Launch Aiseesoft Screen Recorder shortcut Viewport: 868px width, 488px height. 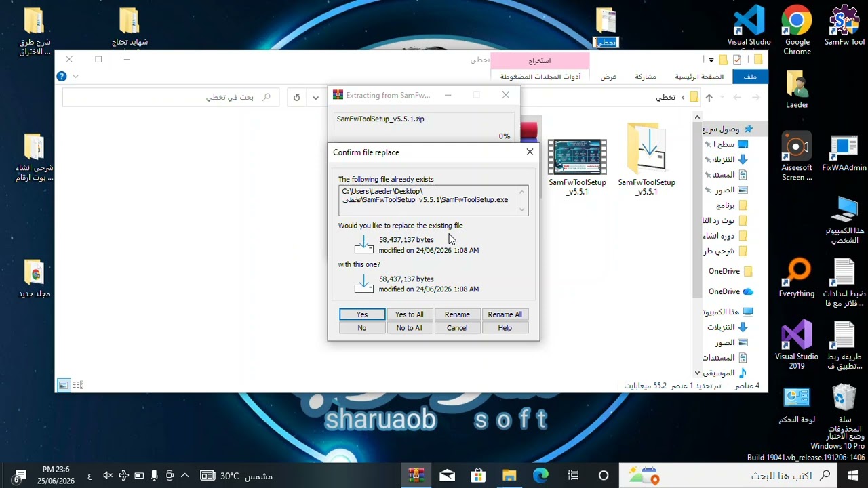(x=797, y=157)
